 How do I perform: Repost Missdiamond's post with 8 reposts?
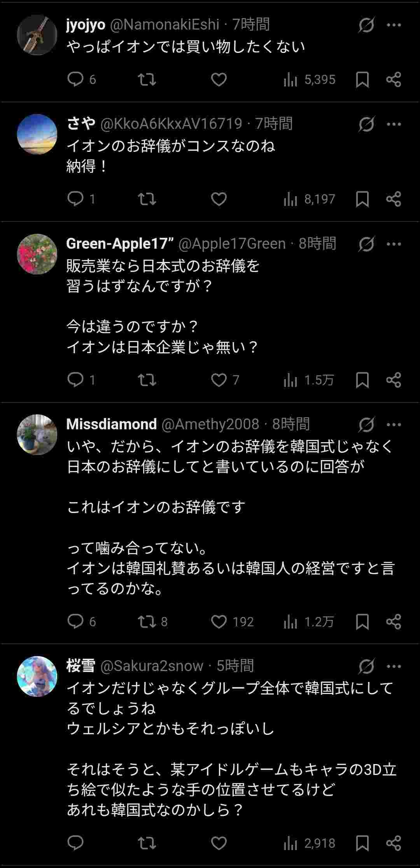point(148,622)
